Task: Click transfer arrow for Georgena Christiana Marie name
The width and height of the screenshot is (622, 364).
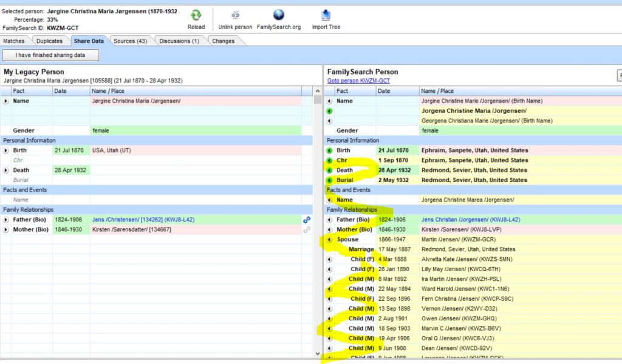Action: click(x=329, y=121)
